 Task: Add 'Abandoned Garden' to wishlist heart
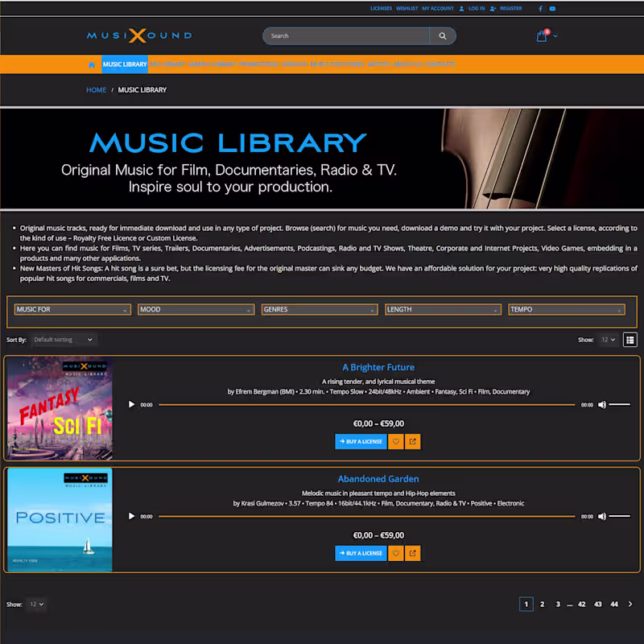[395, 553]
